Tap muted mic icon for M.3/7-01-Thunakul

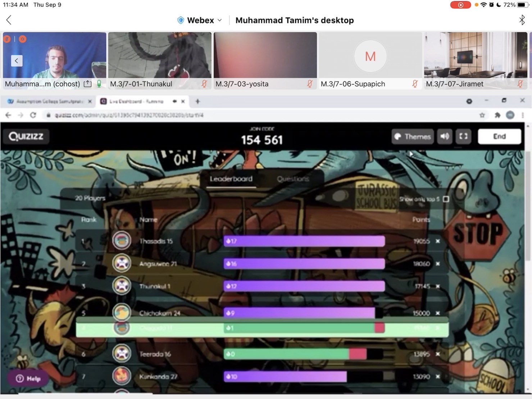204,84
